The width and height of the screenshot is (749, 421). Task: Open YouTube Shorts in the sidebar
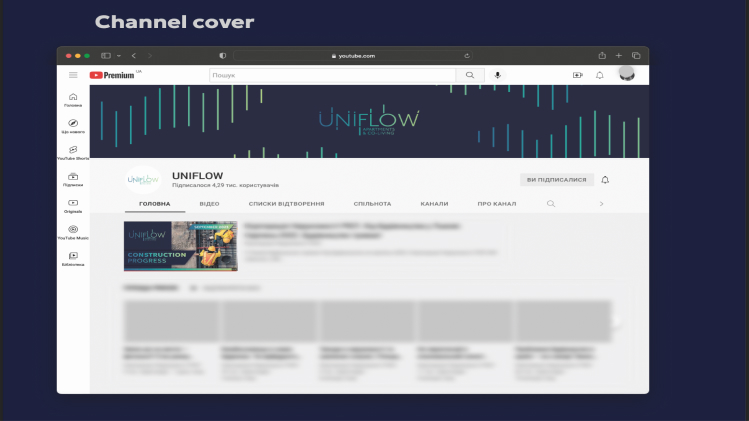click(x=73, y=153)
